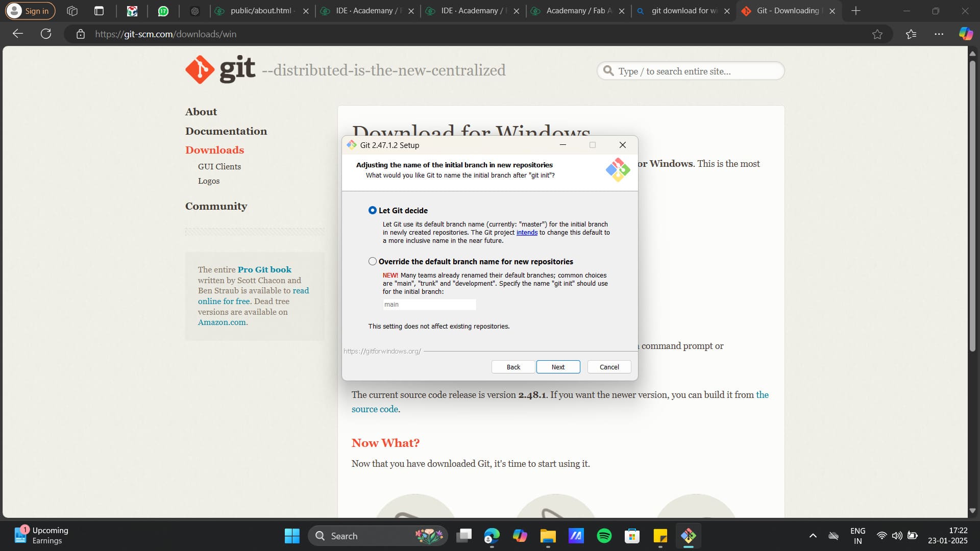Screen dimensions: 980x551
Task: Select 'Override the default branch name' option
Action: pyautogui.click(x=372, y=261)
